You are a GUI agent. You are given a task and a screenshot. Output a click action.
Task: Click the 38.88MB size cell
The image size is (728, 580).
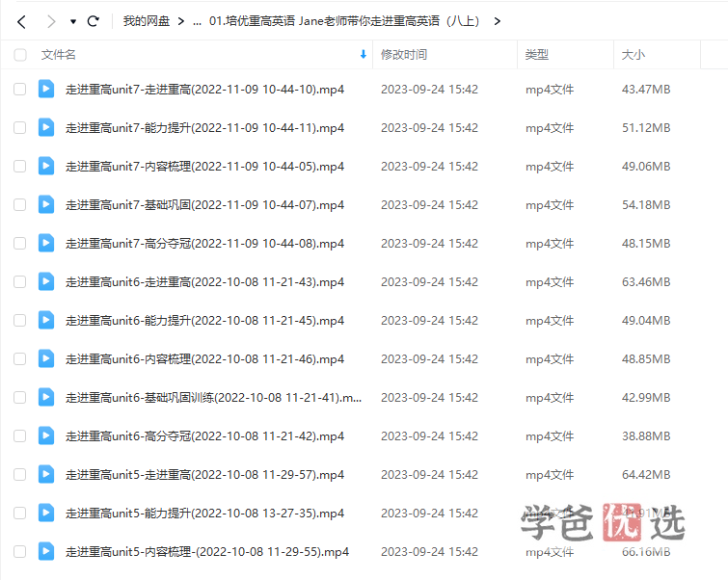click(646, 435)
